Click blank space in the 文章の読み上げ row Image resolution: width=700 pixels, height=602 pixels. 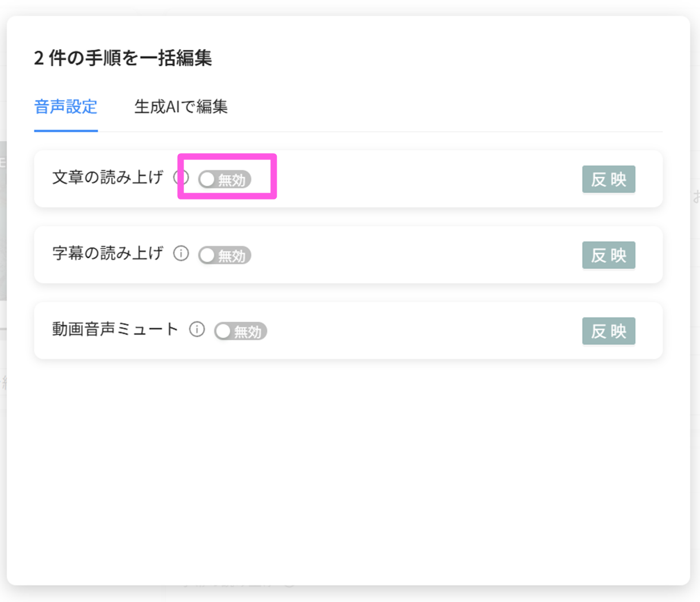(417, 179)
